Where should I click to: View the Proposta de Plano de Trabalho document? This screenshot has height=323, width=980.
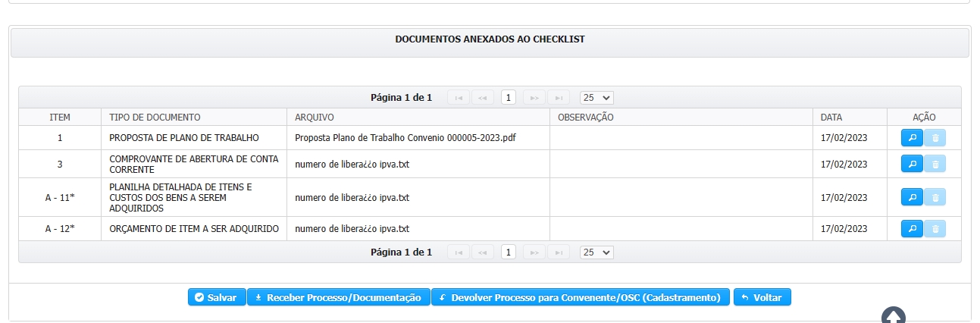912,138
